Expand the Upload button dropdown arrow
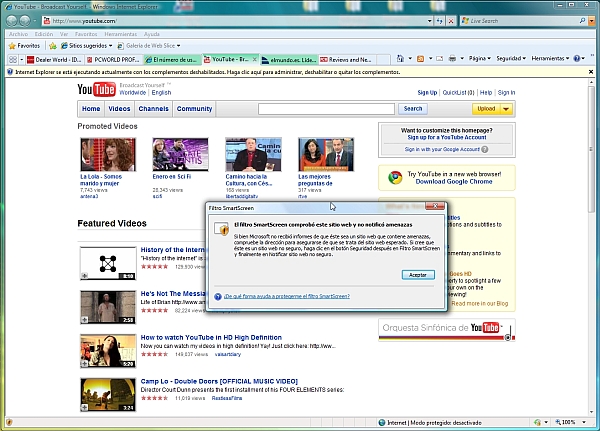Viewport: 600px width, 431px height. 506,109
